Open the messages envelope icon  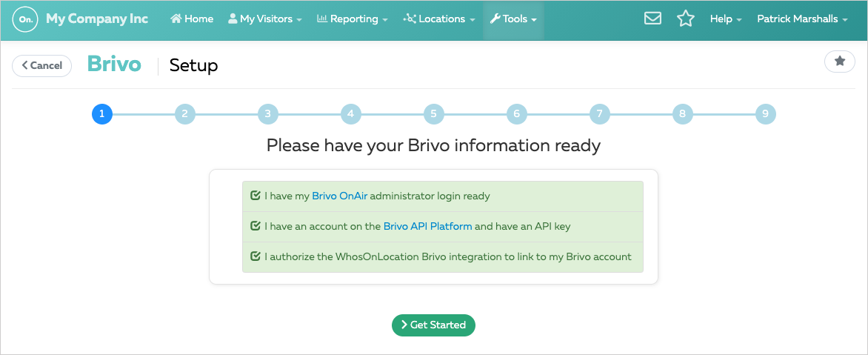click(x=652, y=19)
